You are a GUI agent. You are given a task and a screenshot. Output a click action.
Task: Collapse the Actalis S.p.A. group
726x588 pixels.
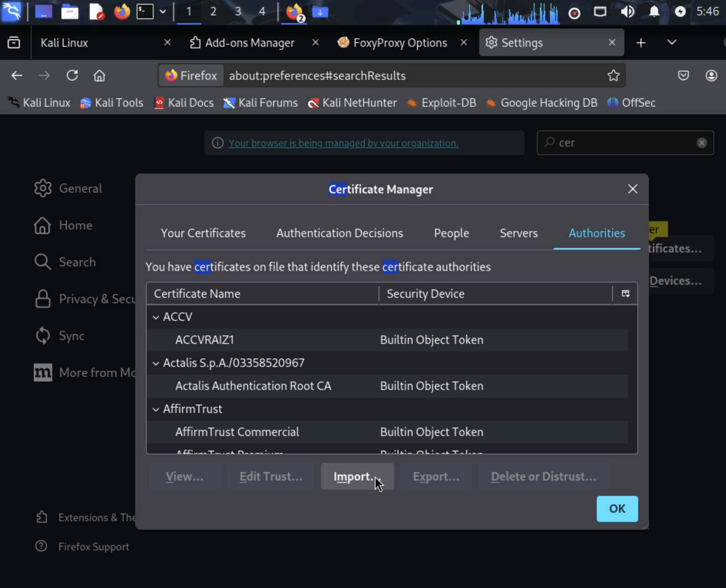tap(156, 363)
